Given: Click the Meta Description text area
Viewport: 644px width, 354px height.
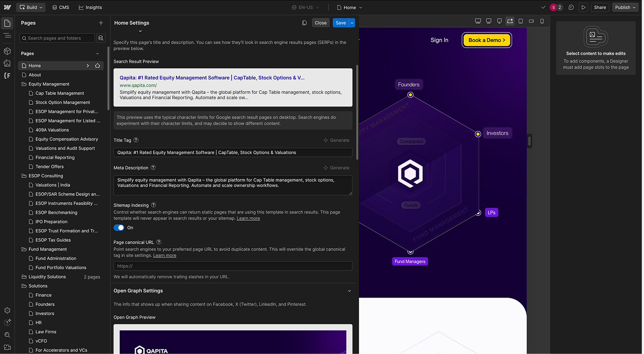Looking at the screenshot, I should pyautogui.click(x=233, y=185).
